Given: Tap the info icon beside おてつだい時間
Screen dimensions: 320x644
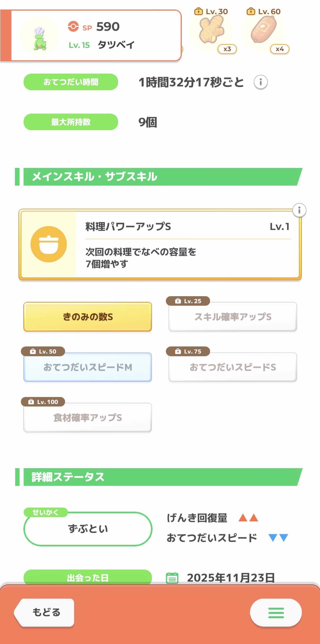Looking at the screenshot, I should [x=261, y=82].
